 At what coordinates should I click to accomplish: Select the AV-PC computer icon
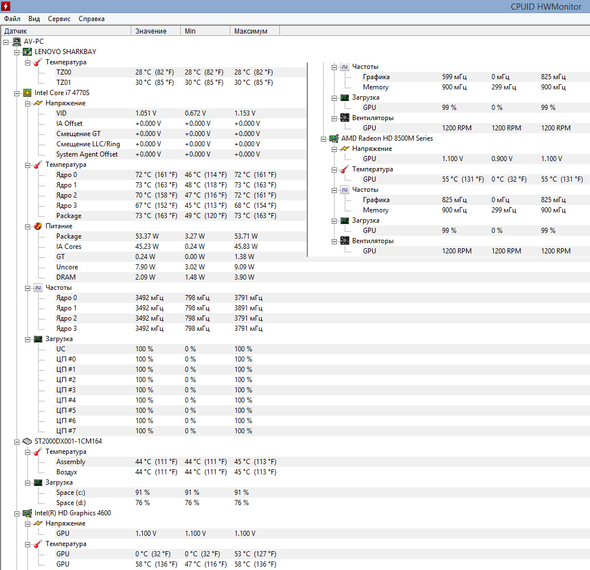coord(17,42)
